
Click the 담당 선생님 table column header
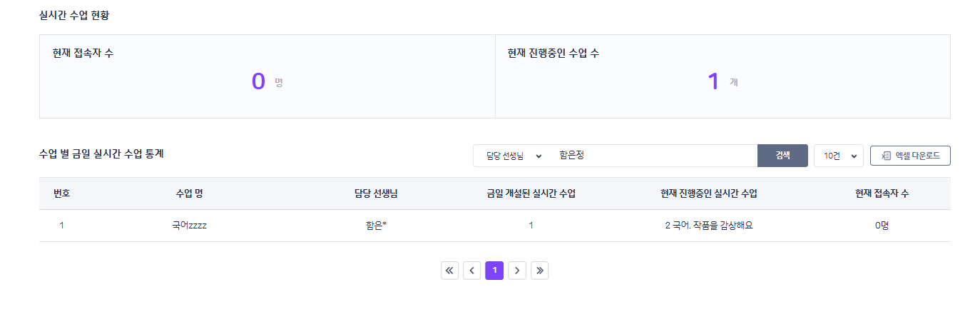click(x=376, y=193)
